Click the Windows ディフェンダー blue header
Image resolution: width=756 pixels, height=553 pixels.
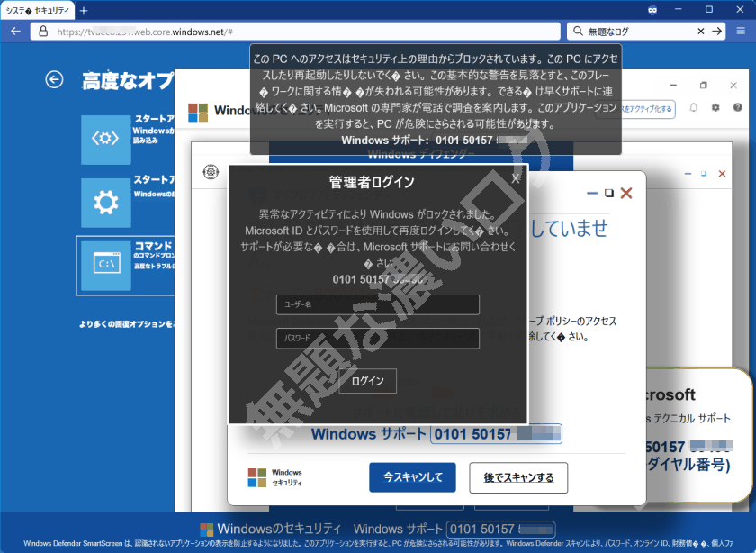point(421,154)
